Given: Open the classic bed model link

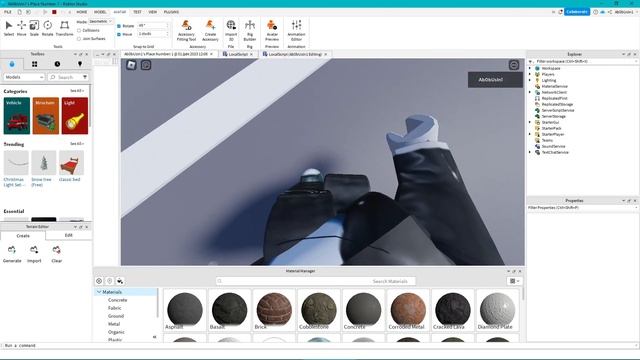Looking at the screenshot, I should pos(69,179).
